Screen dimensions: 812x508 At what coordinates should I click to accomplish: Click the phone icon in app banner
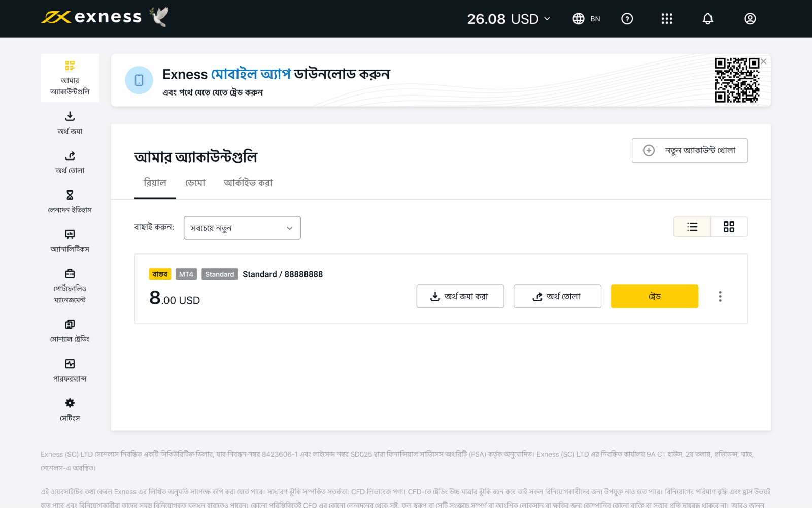pyautogui.click(x=139, y=80)
